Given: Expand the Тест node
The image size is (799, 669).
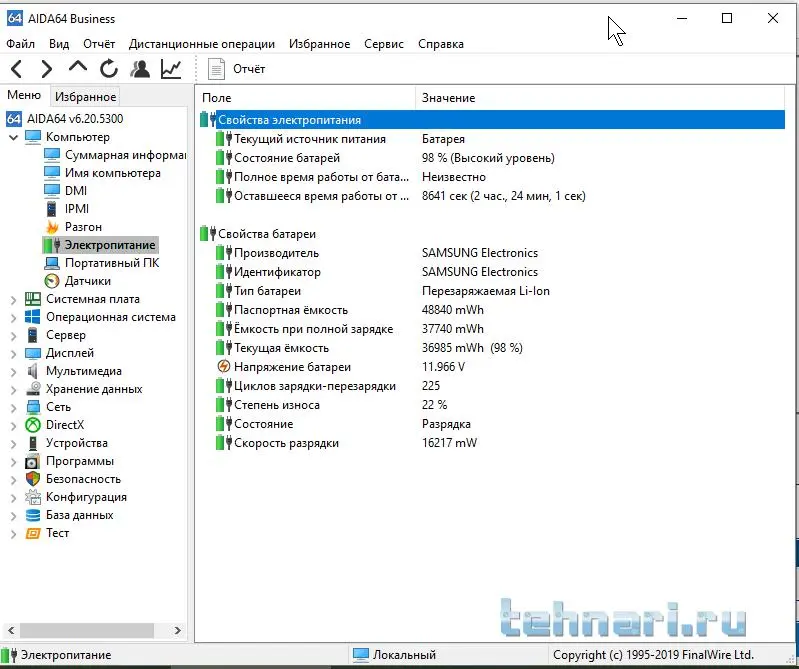Looking at the screenshot, I should pyautogui.click(x=13, y=533).
